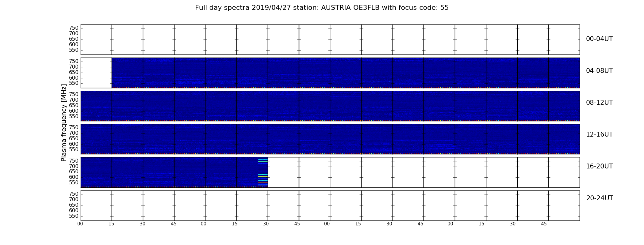The image size is (644, 245).
Task: Click the 700 tick label of the 12-16UT panel
Action: [x=74, y=133]
